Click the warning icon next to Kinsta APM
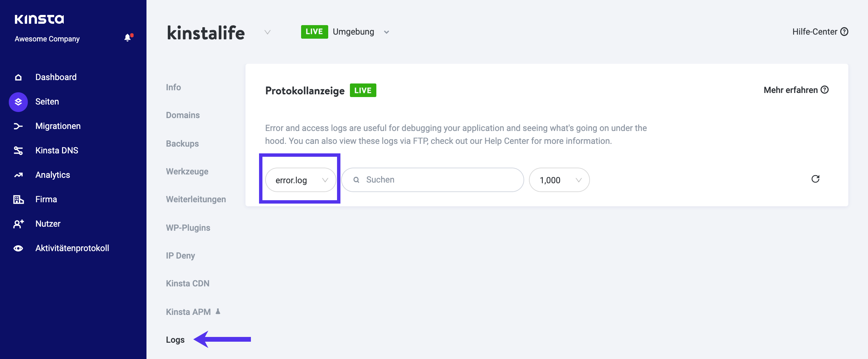Image resolution: width=868 pixels, height=359 pixels. pos(217,311)
